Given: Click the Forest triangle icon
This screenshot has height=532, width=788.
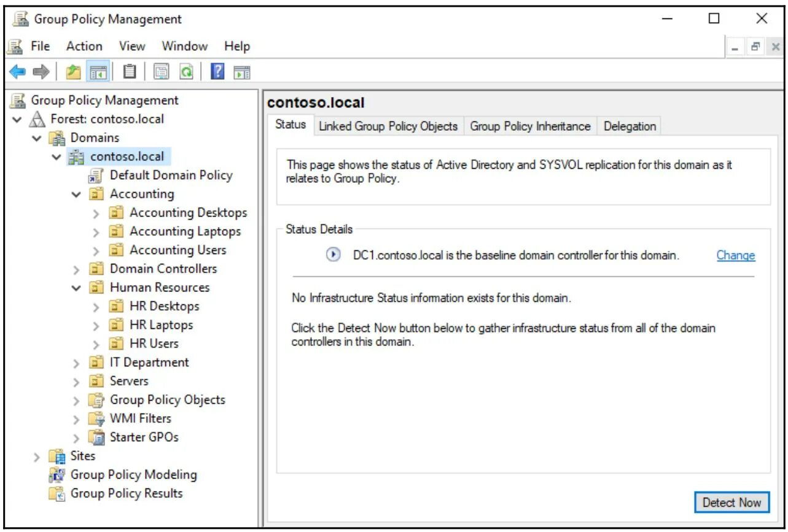Looking at the screenshot, I should [37, 120].
